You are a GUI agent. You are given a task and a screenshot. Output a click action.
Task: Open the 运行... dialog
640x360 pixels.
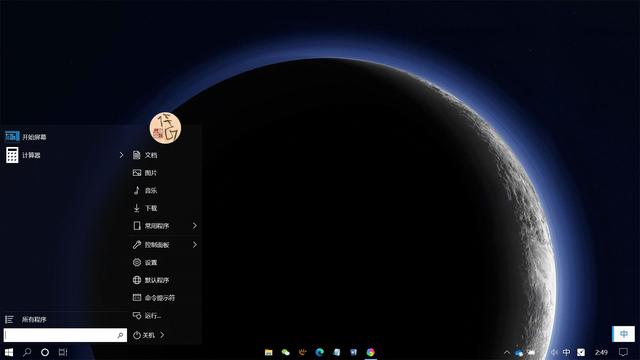[x=147, y=316]
